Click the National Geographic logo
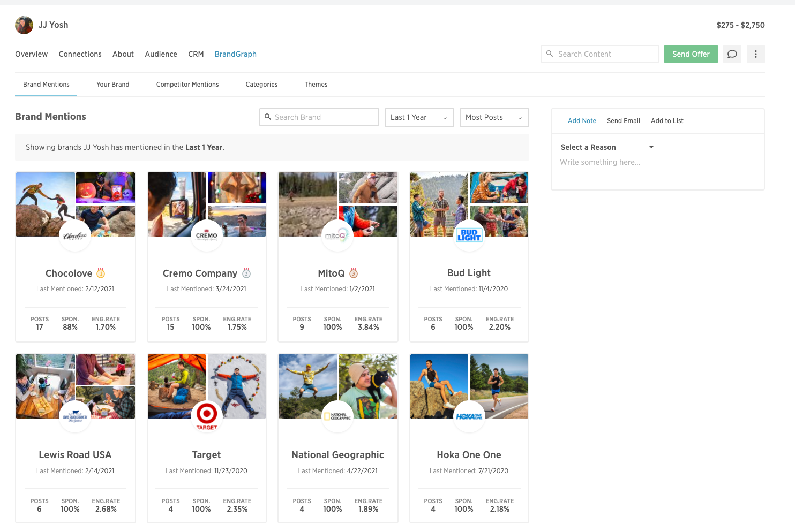This screenshot has width=795, height=532. pos(337,417)
